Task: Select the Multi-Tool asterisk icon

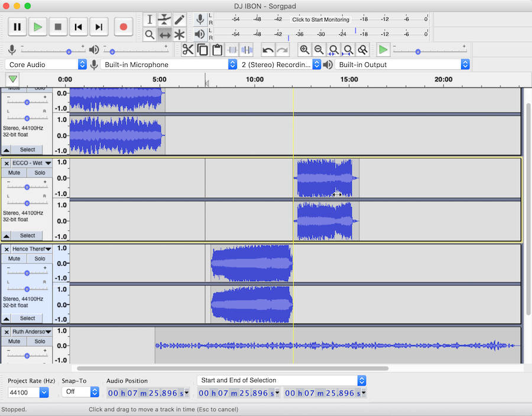Action: click(x=179, y=35)
